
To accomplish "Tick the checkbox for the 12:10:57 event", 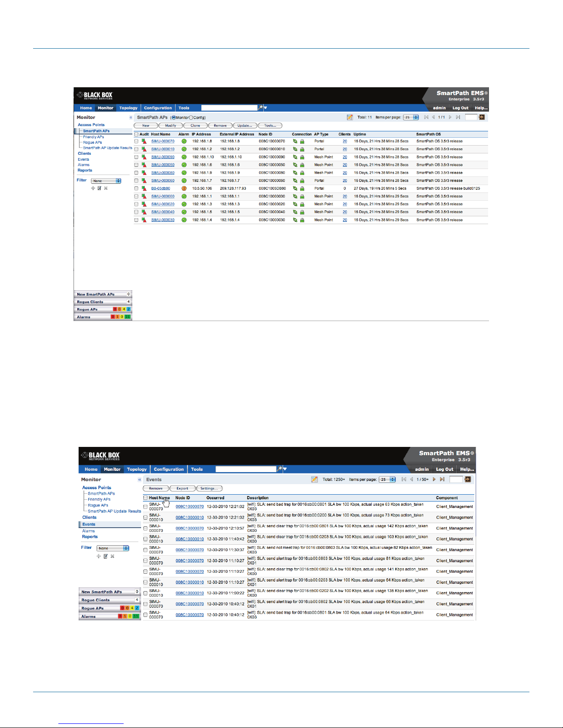I will coord(145,528).
